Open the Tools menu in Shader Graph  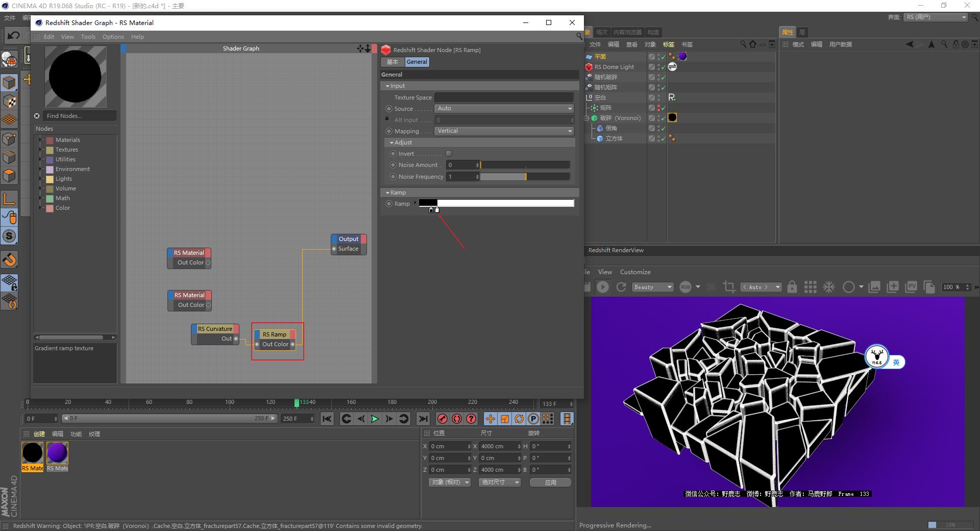pyautogui.click(x=88, y=36)
